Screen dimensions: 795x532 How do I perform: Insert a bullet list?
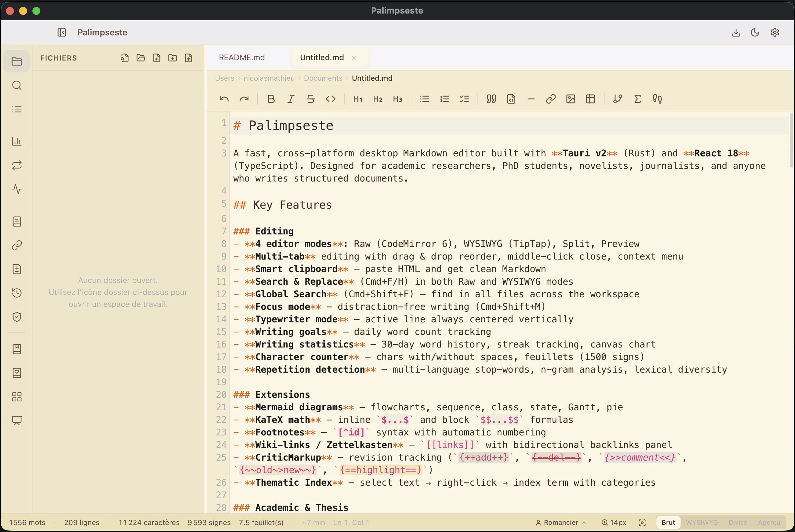click(425, 99)
